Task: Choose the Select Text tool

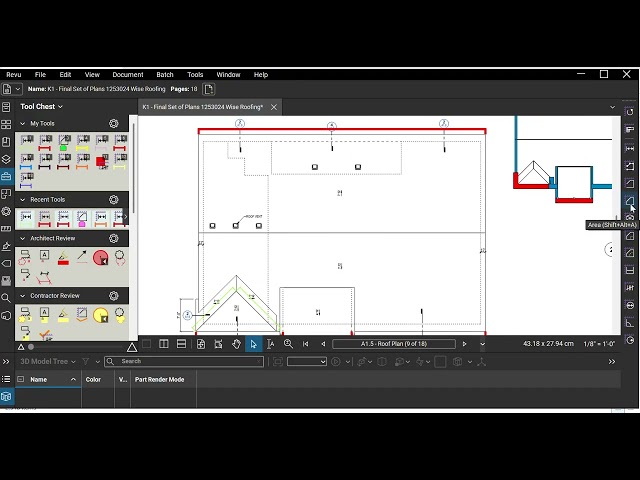Action: click(x=271, y=344)
